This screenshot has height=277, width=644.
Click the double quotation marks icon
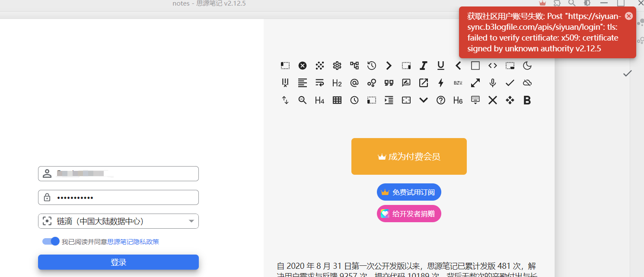[389, 83]
